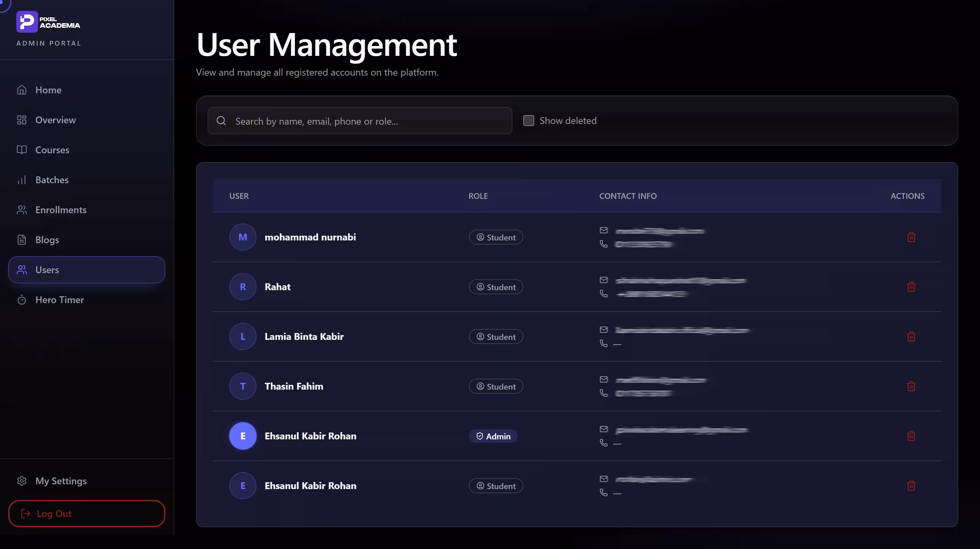Viewport: 980px width, 549px height.
Task: Click the M avatar for mohammad nurnabi
Action: click(243, 237)
